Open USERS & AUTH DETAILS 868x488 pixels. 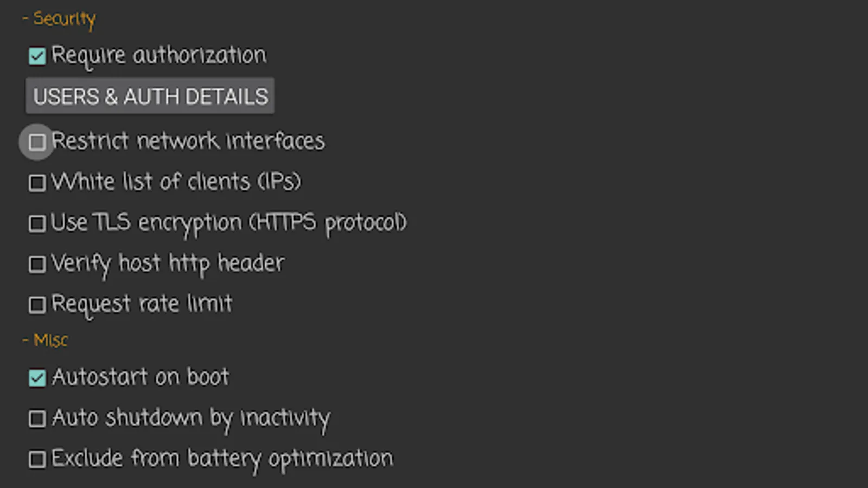tap(150, 97)
